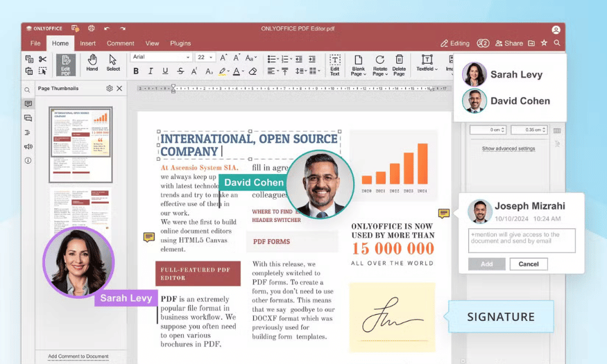
Task: Activate the Hand tool
Action: click(x=92, y=63)
